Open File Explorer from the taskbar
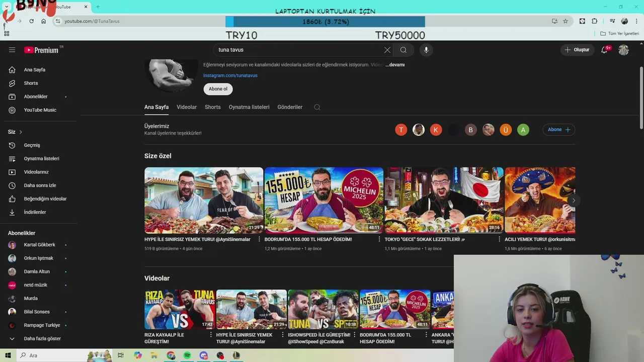This screenshot has width=644, height=362. tap(154, 355)
